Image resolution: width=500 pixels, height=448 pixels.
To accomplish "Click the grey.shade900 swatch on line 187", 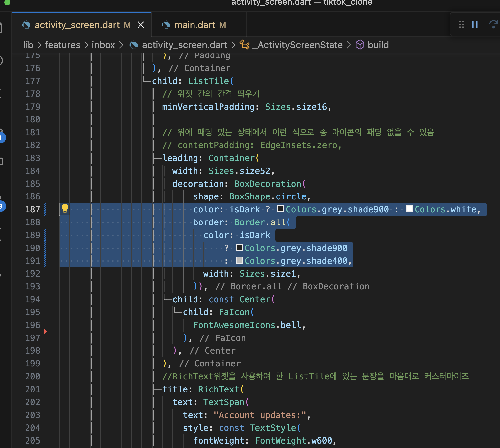I will (x=280, y=209).
